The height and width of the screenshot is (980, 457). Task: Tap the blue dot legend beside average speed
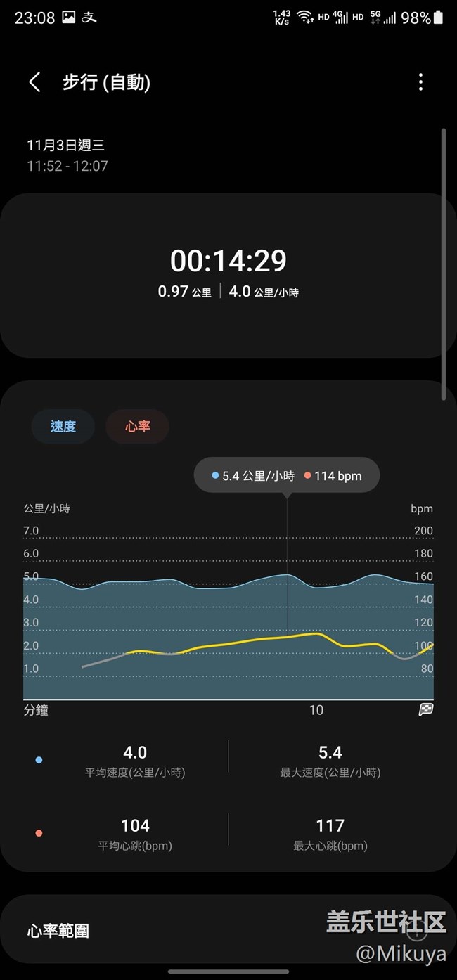(x=39, y=760)
